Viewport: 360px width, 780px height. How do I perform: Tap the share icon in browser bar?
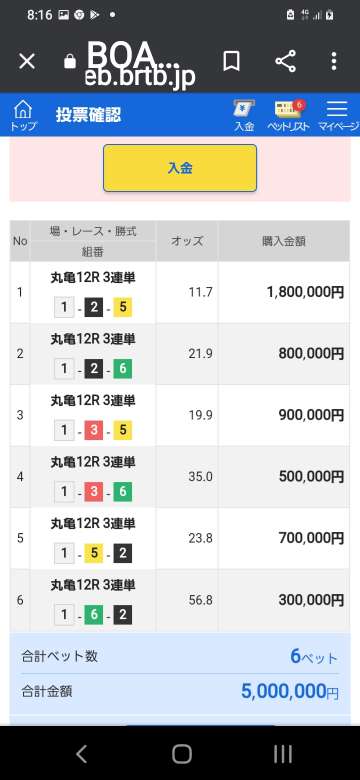click(285, 62)
